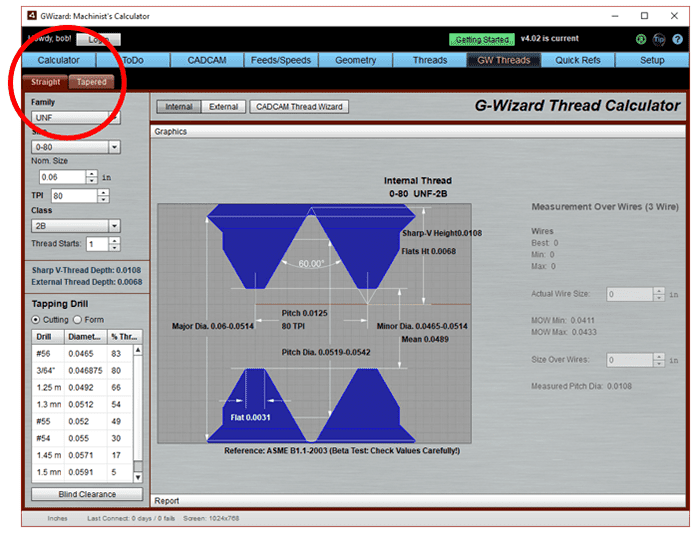The height and width of the screenshot is (539, 700).
Task: Select the 1.25 m drill row
Action: click(83, 388)
